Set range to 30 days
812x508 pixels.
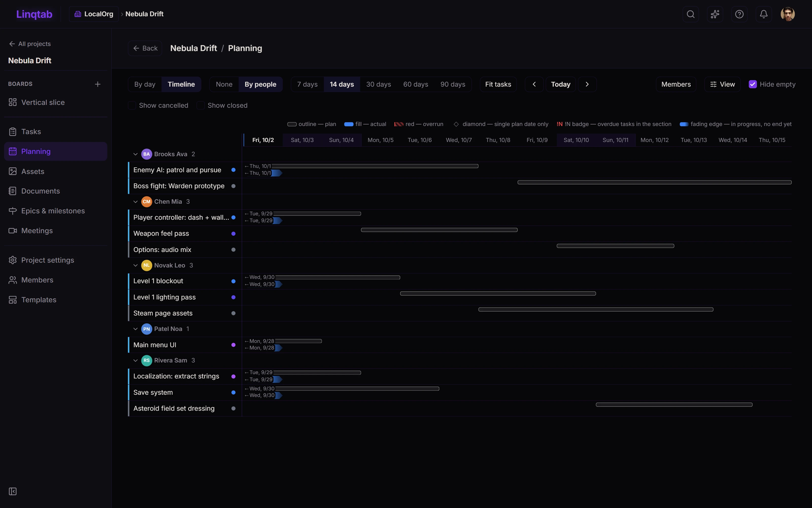379,84
